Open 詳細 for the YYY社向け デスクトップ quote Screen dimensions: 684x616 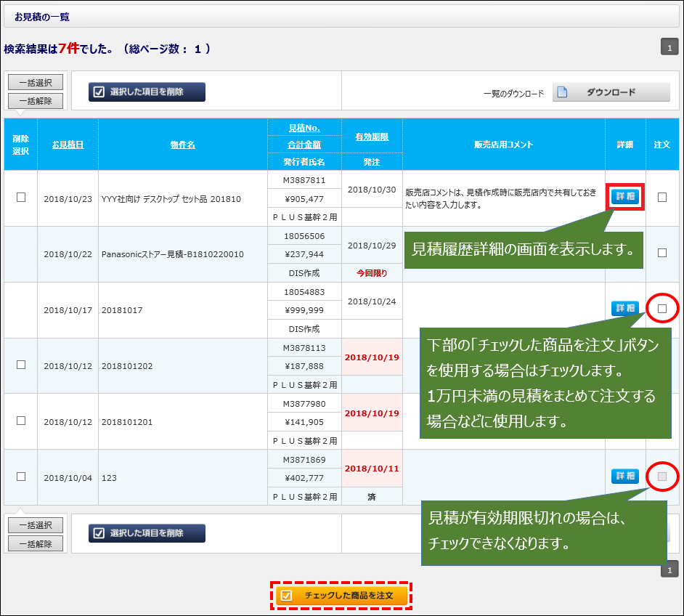click(625, 197)
